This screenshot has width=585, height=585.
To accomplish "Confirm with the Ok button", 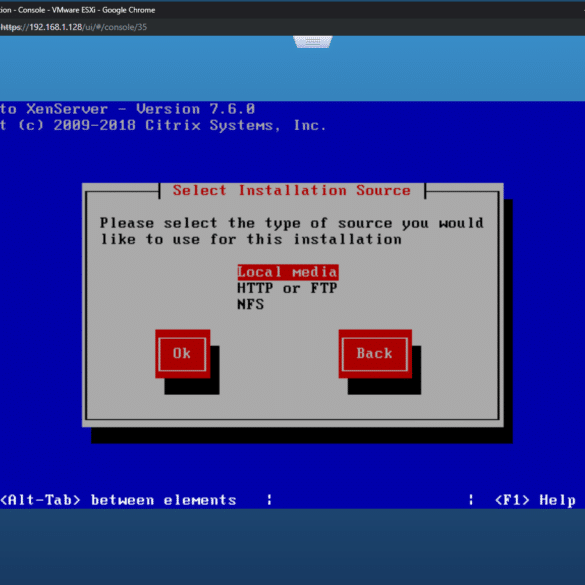I will point(182,354).
